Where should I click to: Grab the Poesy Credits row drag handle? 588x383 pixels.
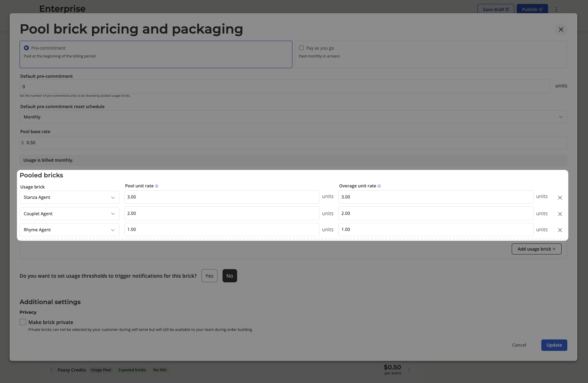(x=51, y=370)
